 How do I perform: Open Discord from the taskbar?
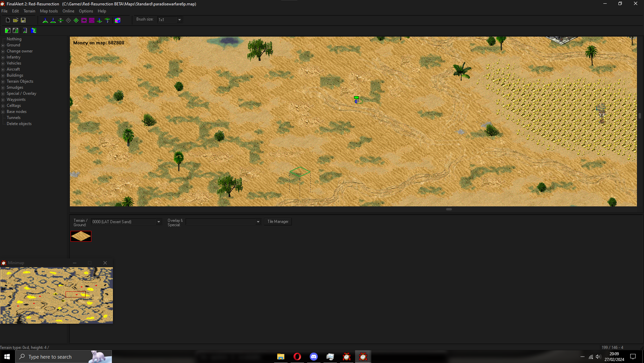313,357
